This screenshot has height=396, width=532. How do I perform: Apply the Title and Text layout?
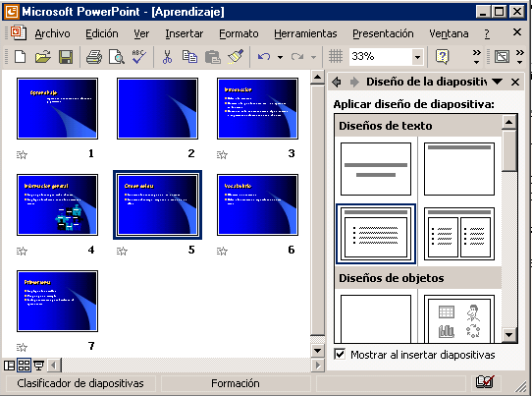tap(376, 234)
